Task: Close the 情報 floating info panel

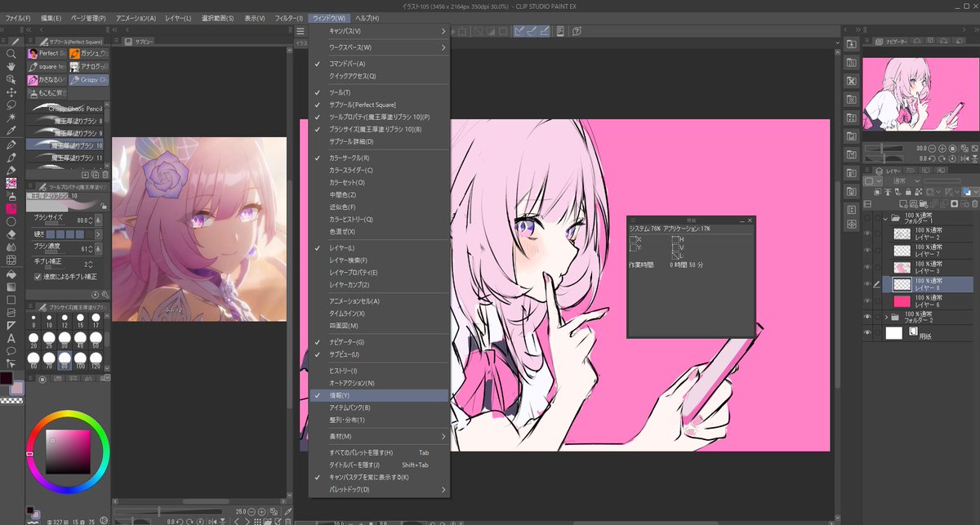Action: coord(751,220)
